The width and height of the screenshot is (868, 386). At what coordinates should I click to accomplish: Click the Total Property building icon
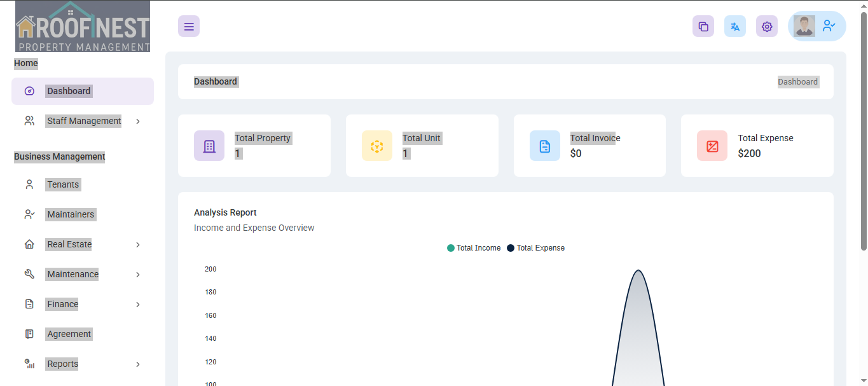click(209, 146)
